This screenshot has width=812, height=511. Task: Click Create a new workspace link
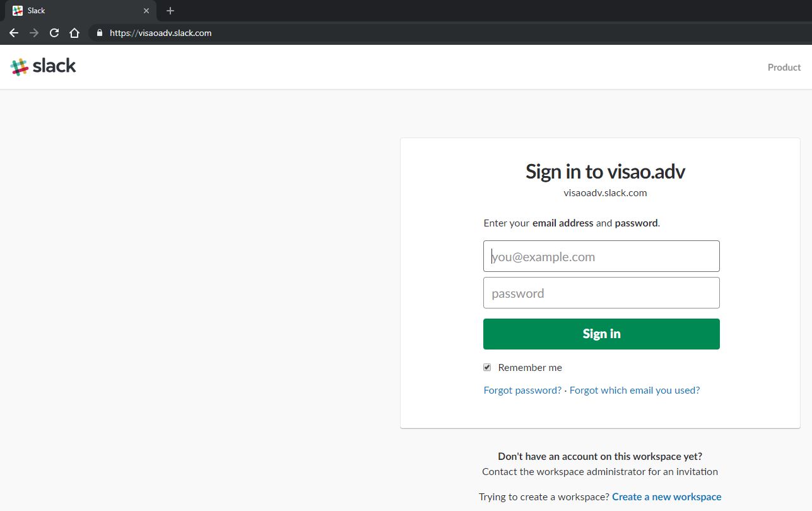666,496
